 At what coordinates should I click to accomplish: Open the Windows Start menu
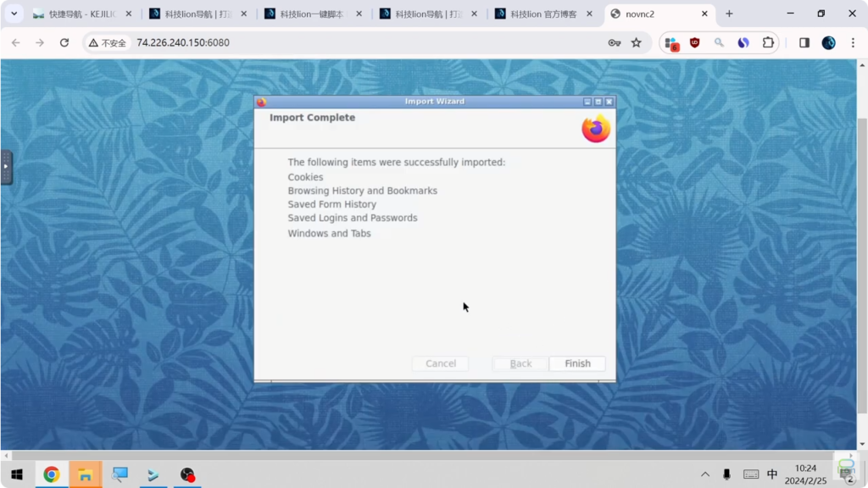(x=16, y=474)
